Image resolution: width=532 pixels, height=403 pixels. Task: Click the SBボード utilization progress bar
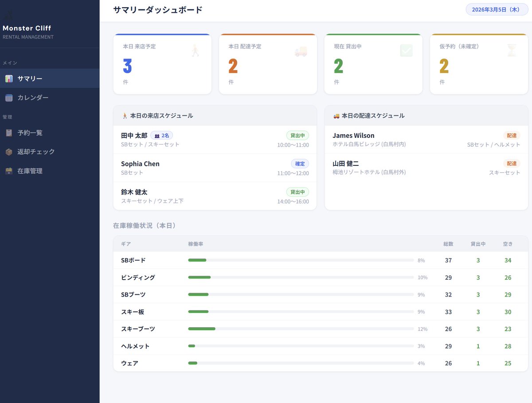click(x=301, y=260)
